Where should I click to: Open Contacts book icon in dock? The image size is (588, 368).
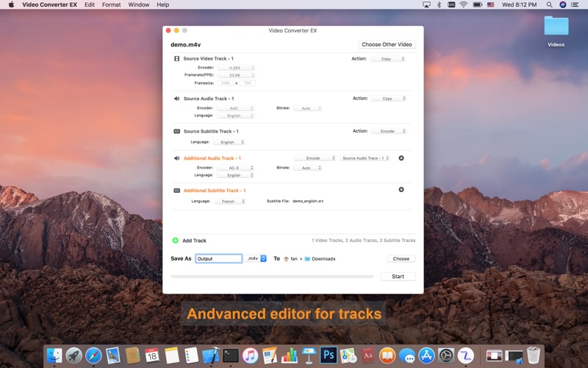coord(132,355)
